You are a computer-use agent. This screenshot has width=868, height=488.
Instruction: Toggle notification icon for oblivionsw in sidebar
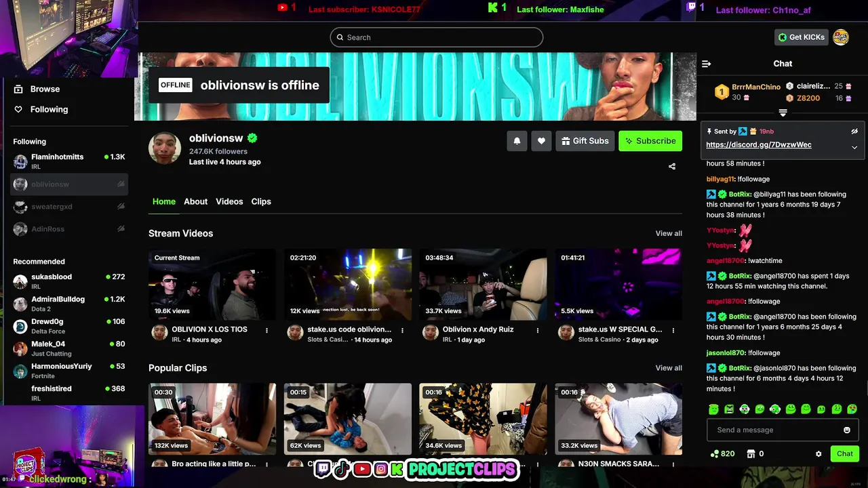coord(121,184)
